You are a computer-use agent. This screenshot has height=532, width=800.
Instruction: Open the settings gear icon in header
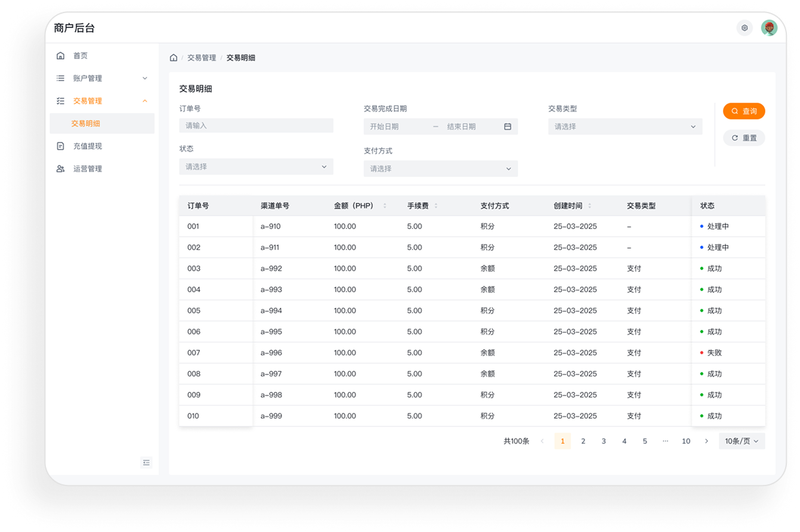745,28
